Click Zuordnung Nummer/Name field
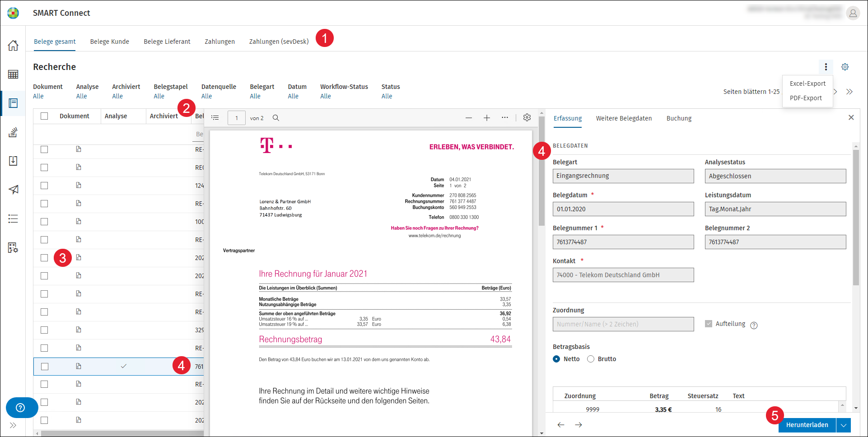The height and width of the screenshot is (437, 868). 623,324
